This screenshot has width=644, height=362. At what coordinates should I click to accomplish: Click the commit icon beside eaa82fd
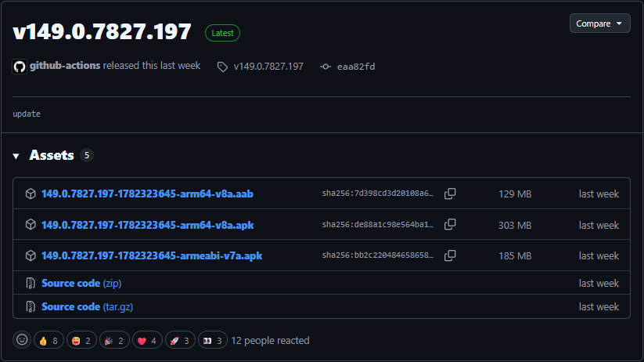click(326, 67)
